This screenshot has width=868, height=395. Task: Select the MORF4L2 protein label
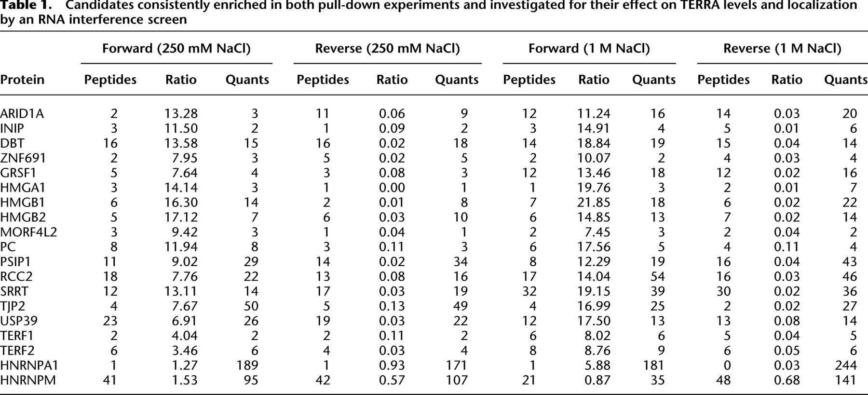28,232
